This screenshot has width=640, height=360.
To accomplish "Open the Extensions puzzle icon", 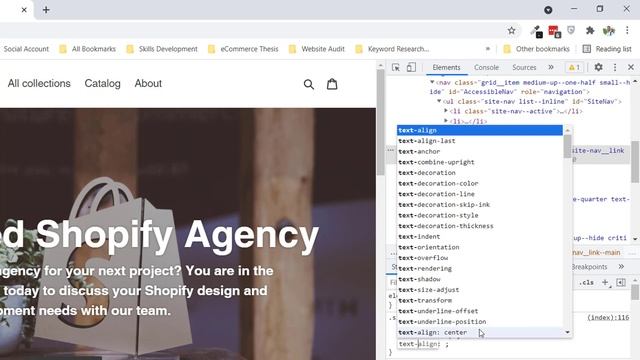I will click(x=590, y=31).
